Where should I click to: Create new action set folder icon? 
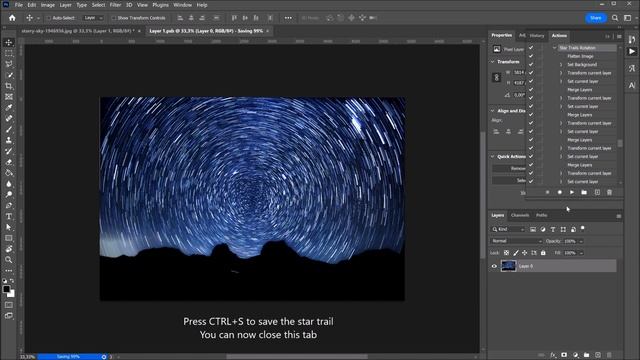(584, 192)
